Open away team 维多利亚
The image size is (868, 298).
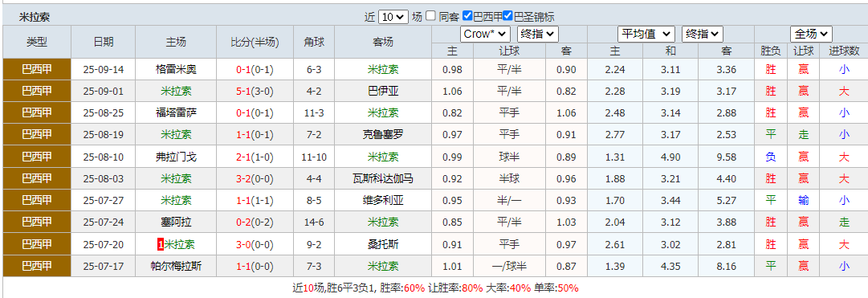(383, 201)
